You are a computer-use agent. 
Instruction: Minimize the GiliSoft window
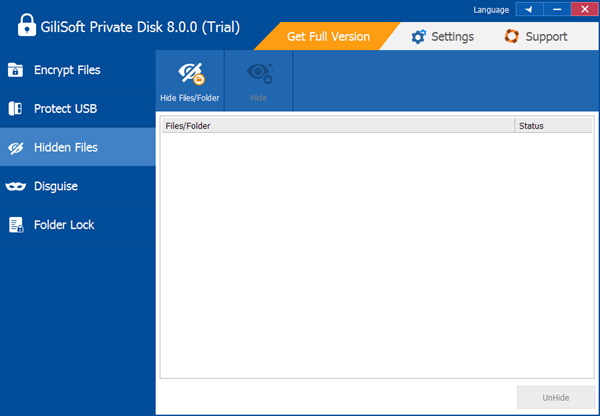click(x=557, y=9)
